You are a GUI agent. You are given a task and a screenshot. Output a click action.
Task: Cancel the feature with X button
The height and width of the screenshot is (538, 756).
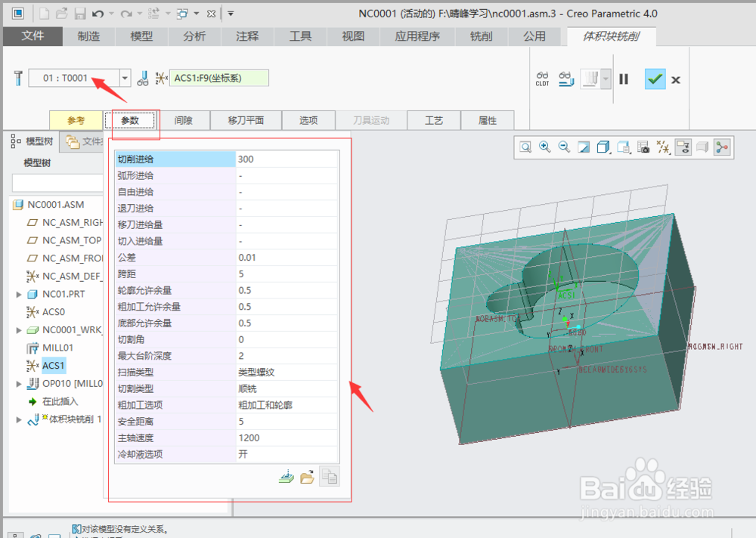pos(676,79)
